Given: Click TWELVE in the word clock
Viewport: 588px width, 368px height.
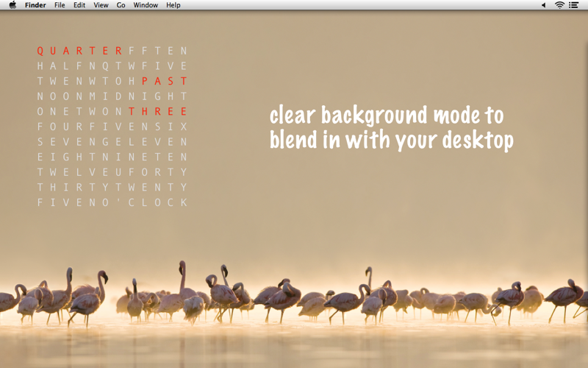Looking at the screenshot, I should (72, 172).
